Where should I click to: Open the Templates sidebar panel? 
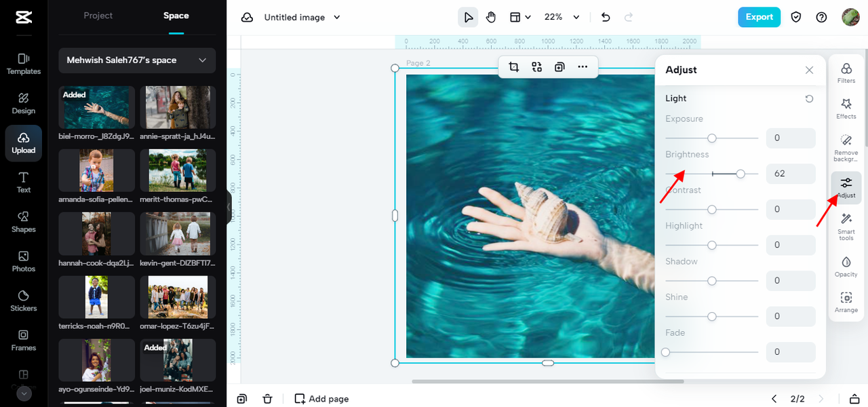pyautogui.click(x=24, y=64)
